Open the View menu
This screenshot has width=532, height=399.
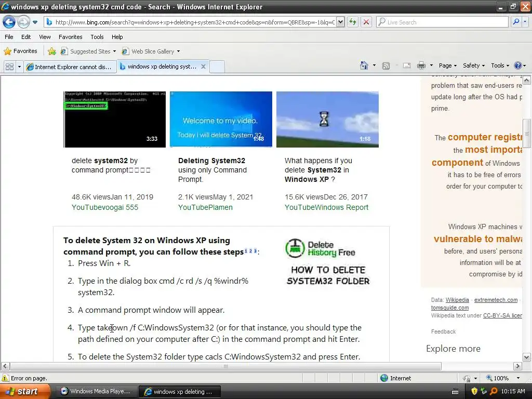tap(45, 37)
